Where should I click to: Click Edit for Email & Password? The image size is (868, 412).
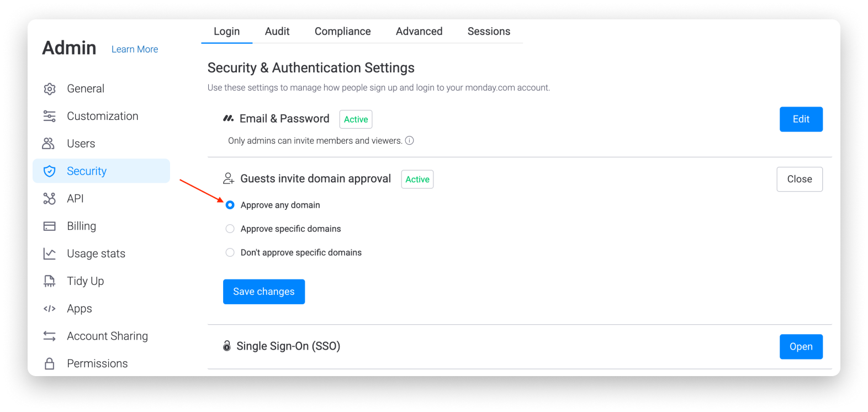pyautogui.click(x=801, y=119)
